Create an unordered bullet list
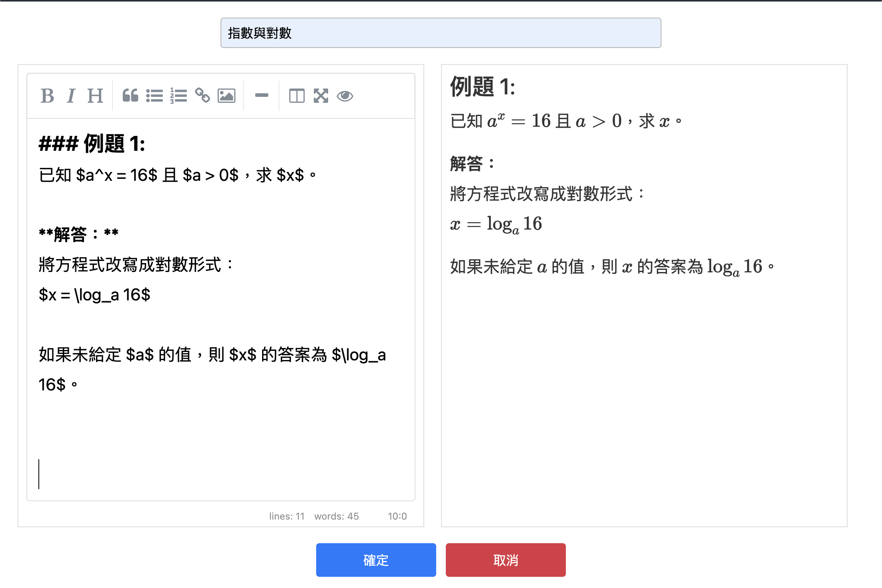This screenshot has width=882, height=588. coord(154,96)
